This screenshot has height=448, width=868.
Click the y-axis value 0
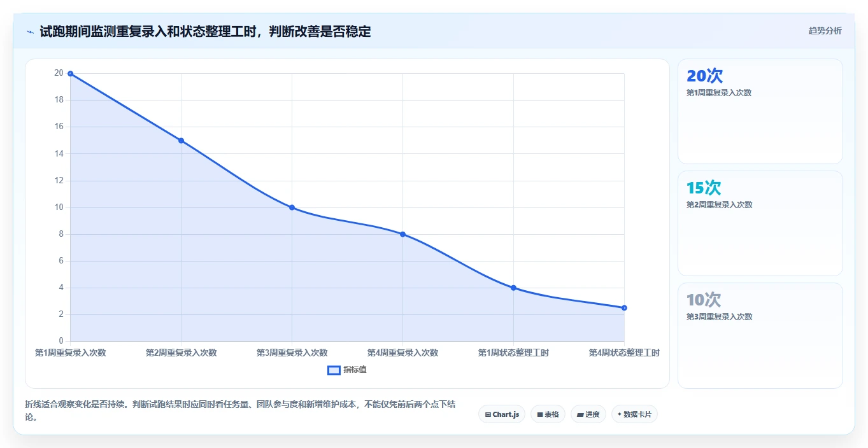point(60,341)
